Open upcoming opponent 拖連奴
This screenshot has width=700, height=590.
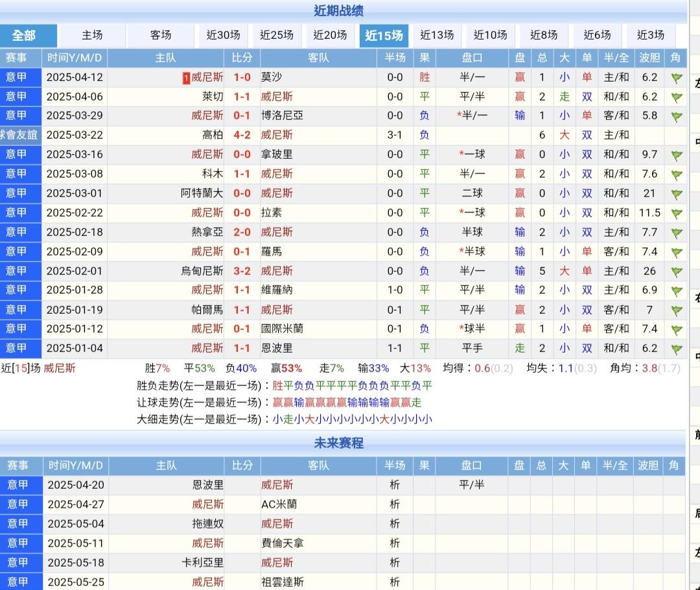(x=207, y=523)
